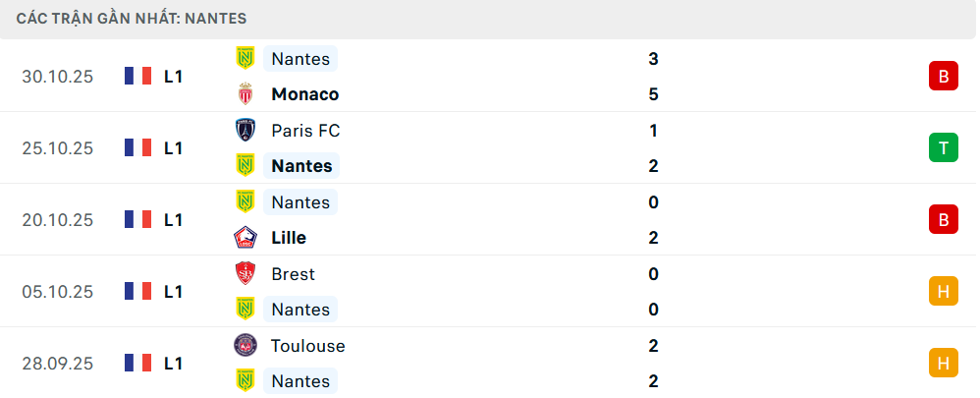The height and width of the screenshot is (398, 980).
Task: Click Nantes crest in the Monaco match
Action: pyautogui.click(x=245, y=59)
